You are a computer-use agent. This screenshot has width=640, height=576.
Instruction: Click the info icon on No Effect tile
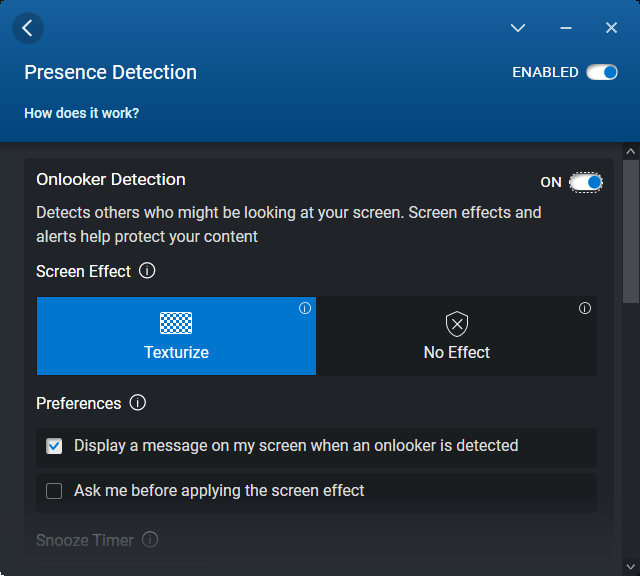585,308
